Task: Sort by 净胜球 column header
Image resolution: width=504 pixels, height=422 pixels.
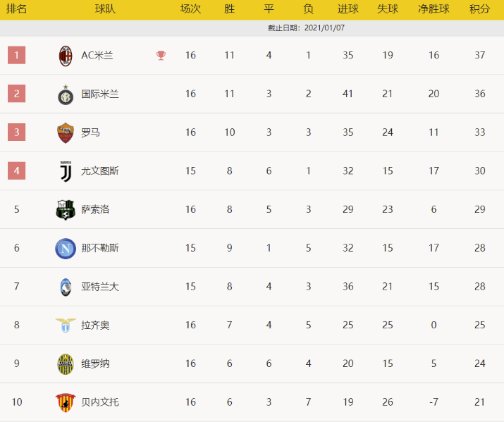Action: 434,9
